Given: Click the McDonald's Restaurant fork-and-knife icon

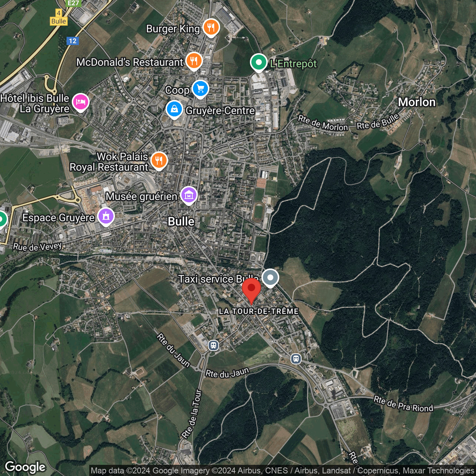Looking at the screenshot, I should 194,61.
